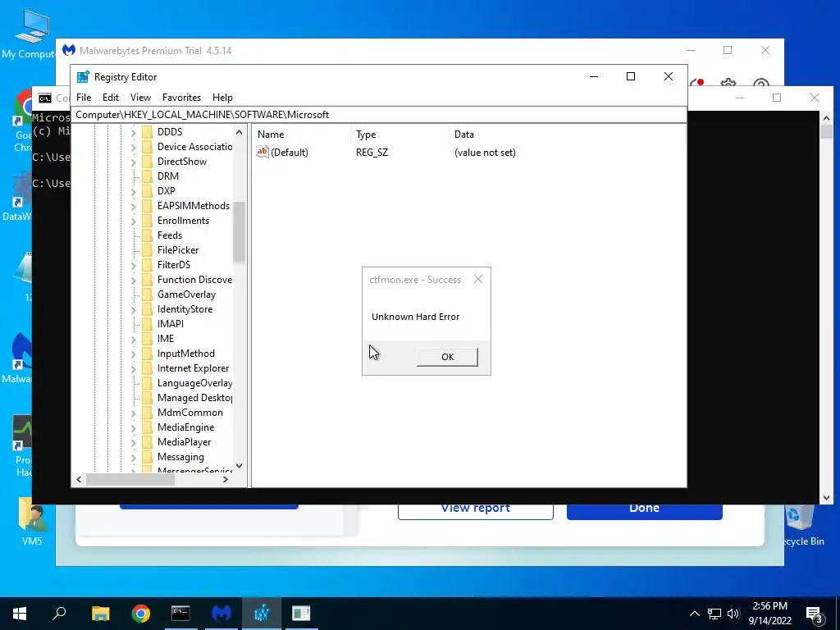840x630 pixels.
Task: Select the GameOverlay folder icon
Action: pos(148,294)
